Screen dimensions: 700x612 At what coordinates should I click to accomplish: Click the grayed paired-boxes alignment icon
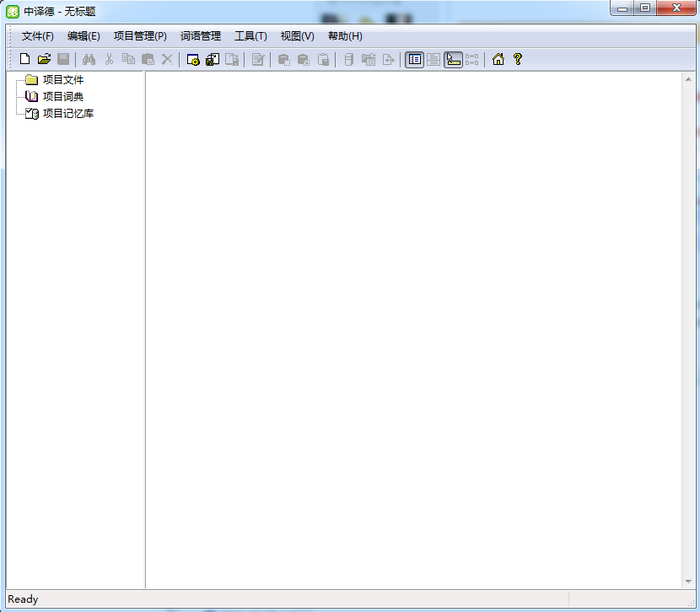click(472, 59)
